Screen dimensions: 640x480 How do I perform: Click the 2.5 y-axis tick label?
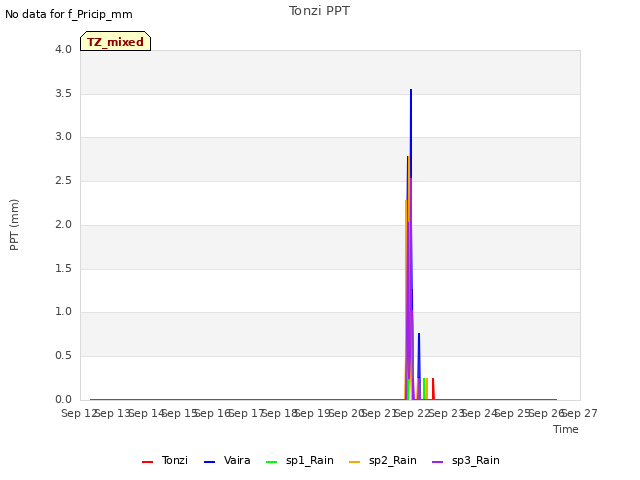tap(64, 180)
